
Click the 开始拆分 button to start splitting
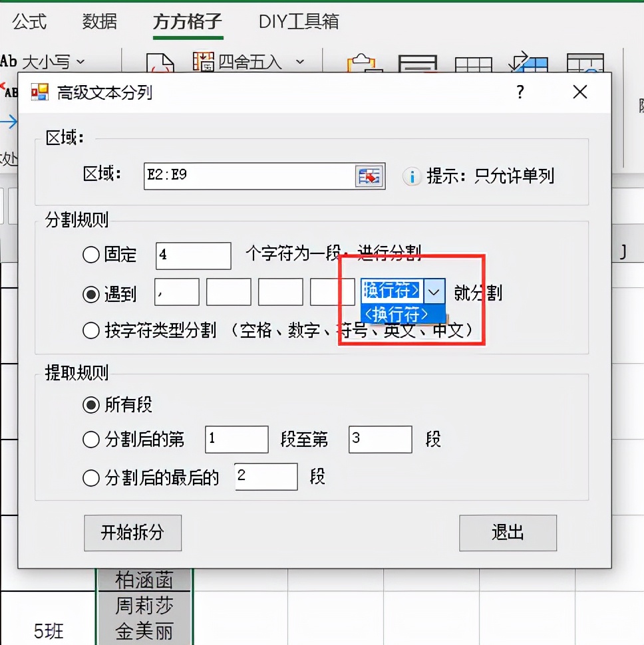click(132, 533)
